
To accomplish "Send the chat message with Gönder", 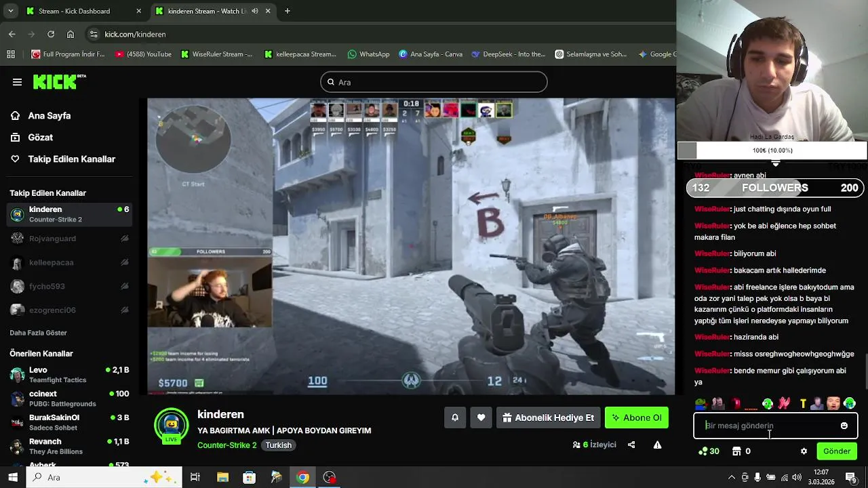I will (837, 451).
